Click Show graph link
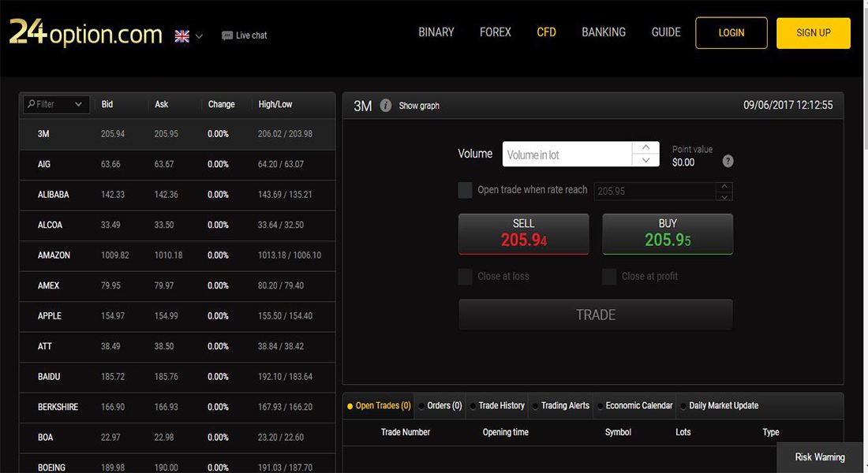The image size is (868, 473). click(419, 106)
